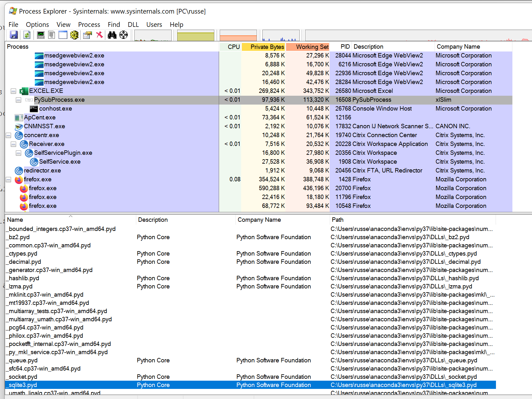
Task: Open the Find menu
Action: tap(114, 25)
